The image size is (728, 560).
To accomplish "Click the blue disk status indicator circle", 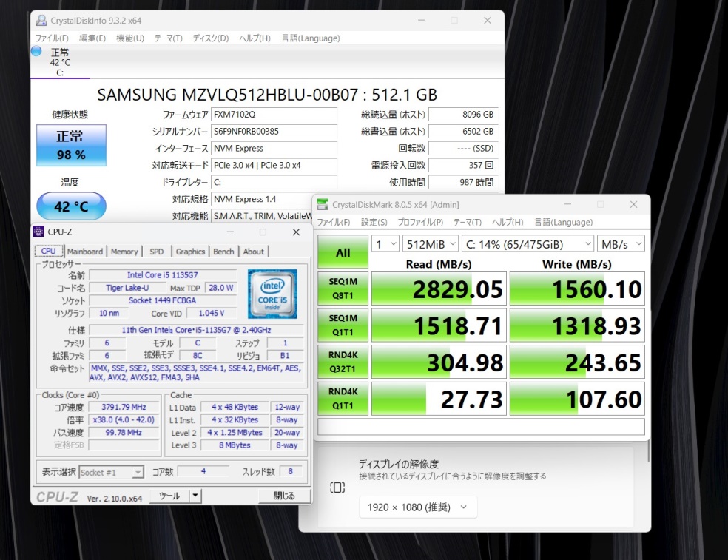I will coord(36,51).
